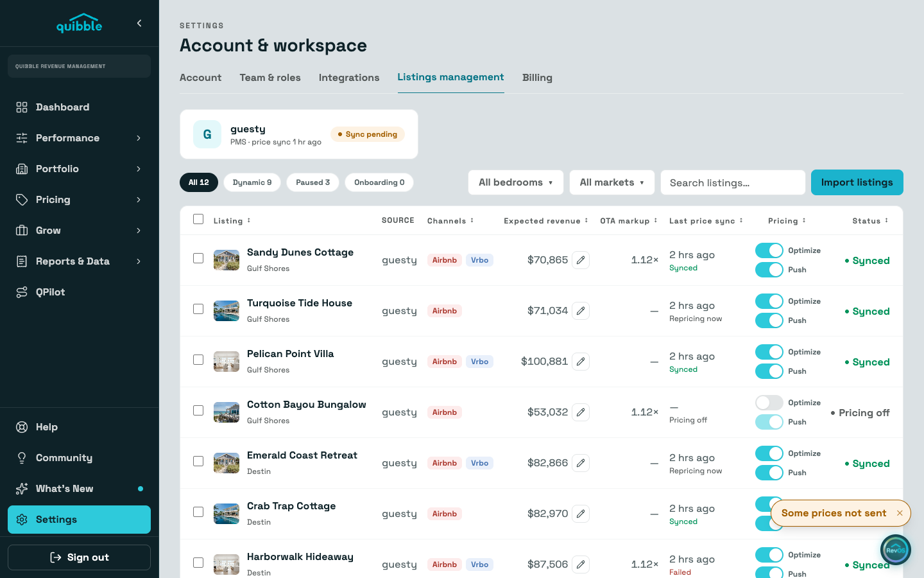Open the All bedrooms dropdown
The height and width of the screenshot is (578, 924).
[x=516, y=182]
